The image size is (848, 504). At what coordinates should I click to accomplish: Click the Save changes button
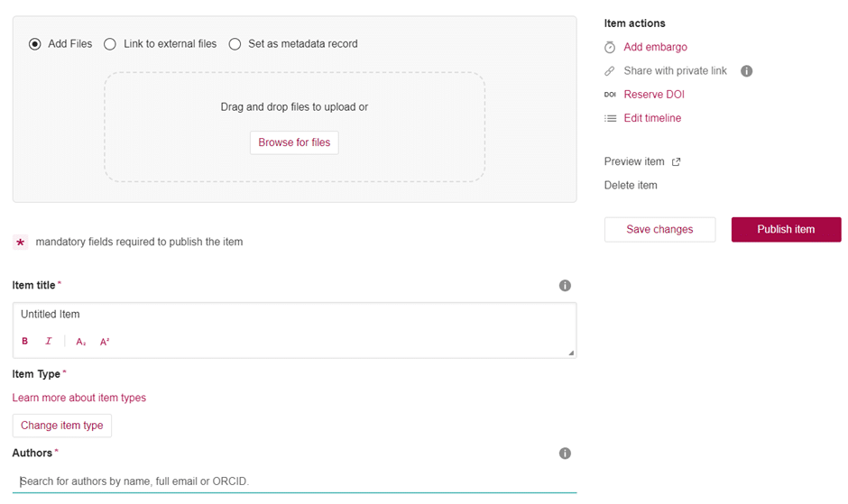point(659,230)
